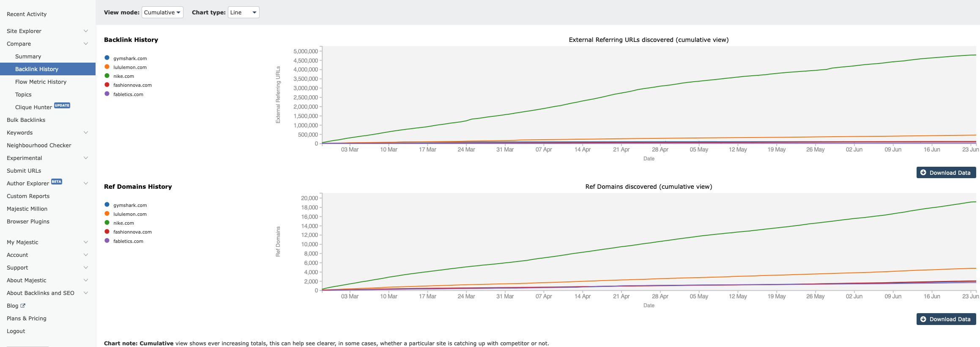The height and width of the screenshot is (347, 980).
Task: Select Bulk Backlinks in the sidebar
Action: (26, 120)
